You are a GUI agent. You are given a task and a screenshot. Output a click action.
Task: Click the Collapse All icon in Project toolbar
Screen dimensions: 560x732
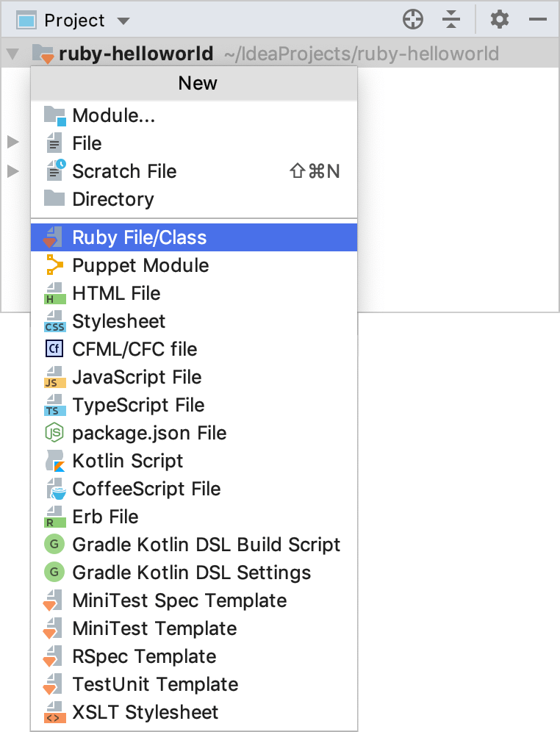pyautogui.click(x=452, y=20)
